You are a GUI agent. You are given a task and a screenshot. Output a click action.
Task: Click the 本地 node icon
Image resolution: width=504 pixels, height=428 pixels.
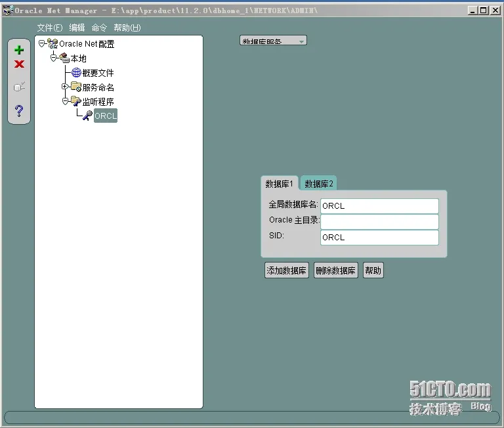(x=64, y=58)
